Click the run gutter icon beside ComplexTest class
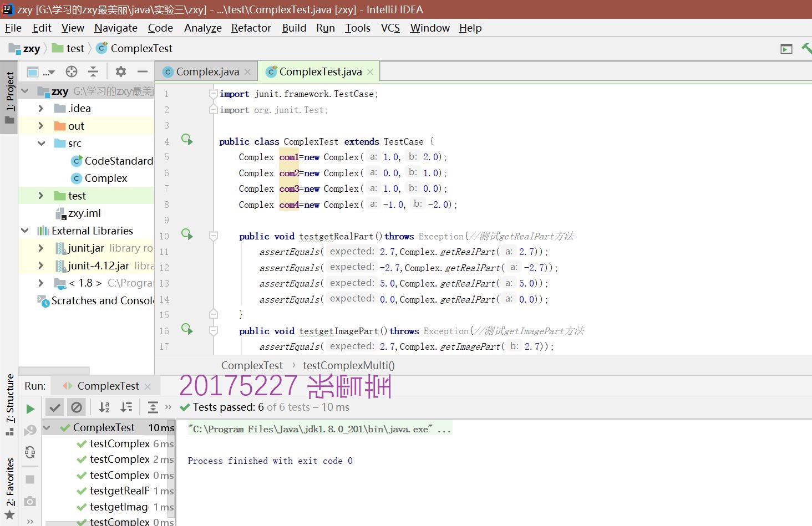This screenshot has height=526, width=812. tap(187, 139)
